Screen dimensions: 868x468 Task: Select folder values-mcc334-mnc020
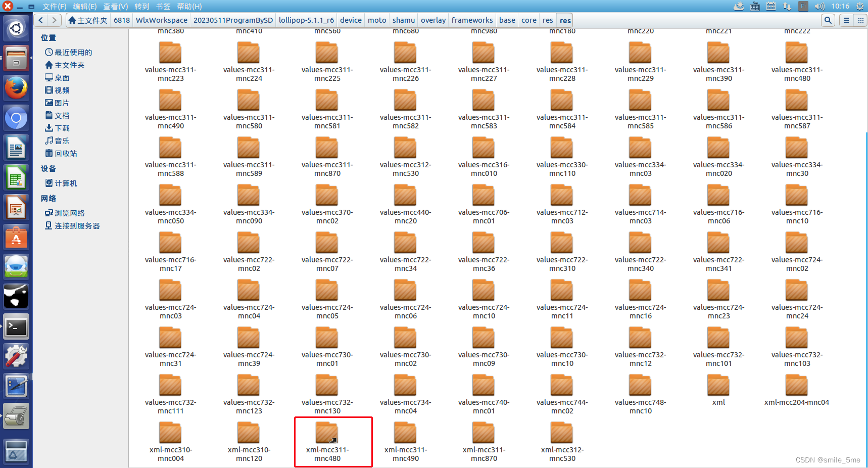718,157
